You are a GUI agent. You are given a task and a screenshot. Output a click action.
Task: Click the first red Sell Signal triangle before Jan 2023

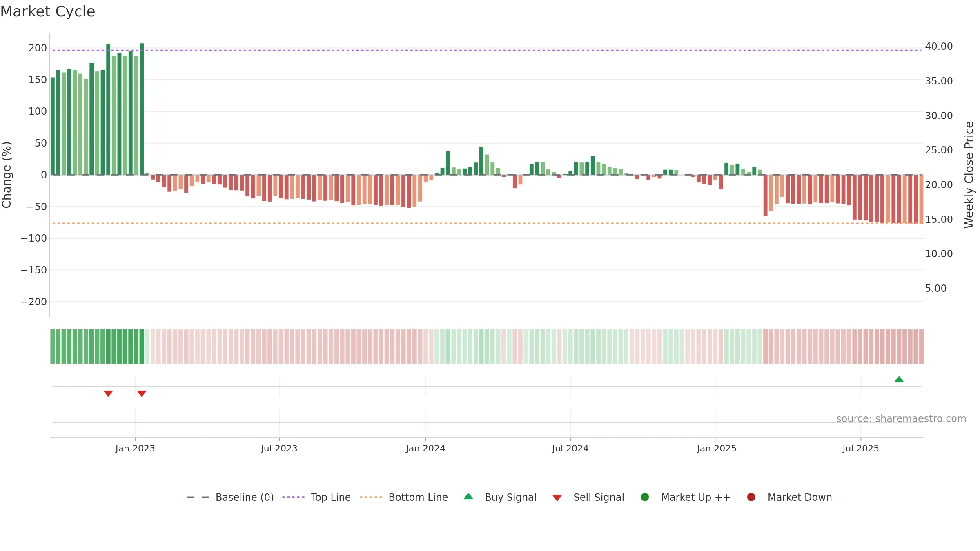click(108, 393)
